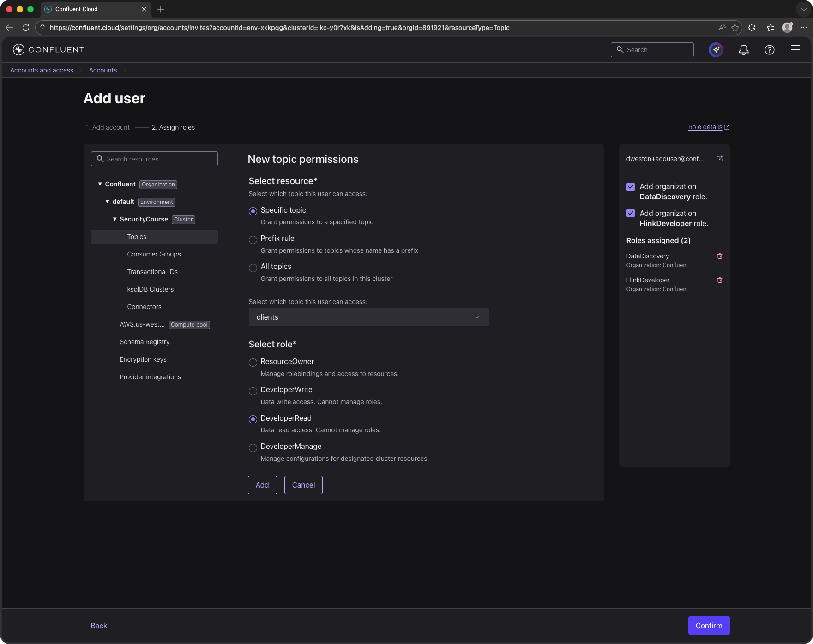Viewport: 813px width, 644px height.
Task: Choose the DeveloperManage role
Action: (x=253, y=448)
